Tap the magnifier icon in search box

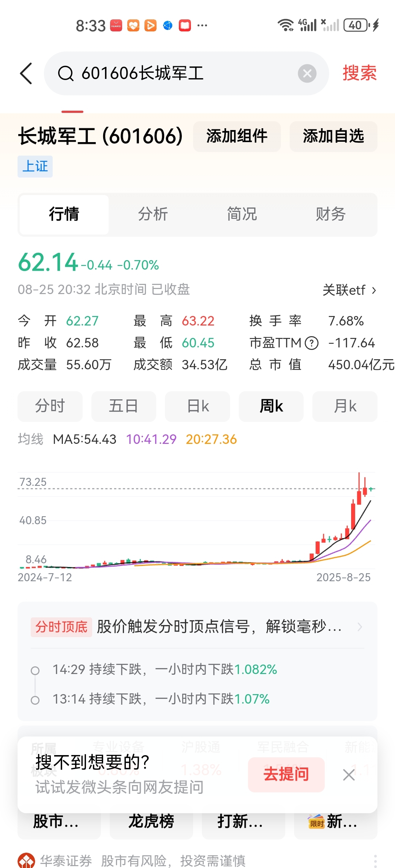(66, 73)
